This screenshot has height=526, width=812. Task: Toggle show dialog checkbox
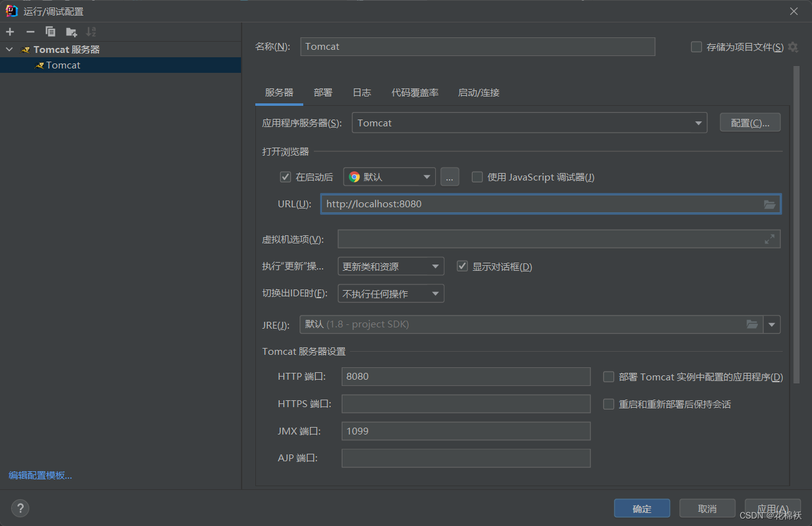tap(462, 266)
